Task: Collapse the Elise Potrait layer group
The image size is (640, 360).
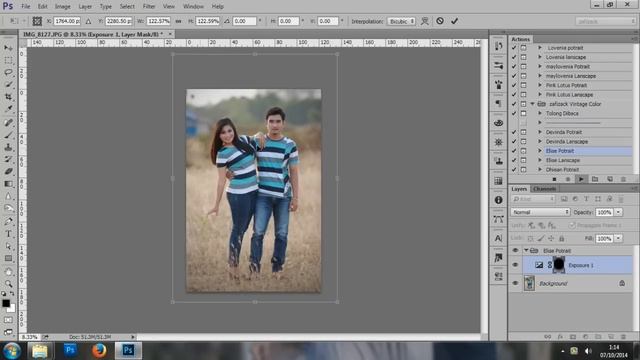Action: point(526,250)
